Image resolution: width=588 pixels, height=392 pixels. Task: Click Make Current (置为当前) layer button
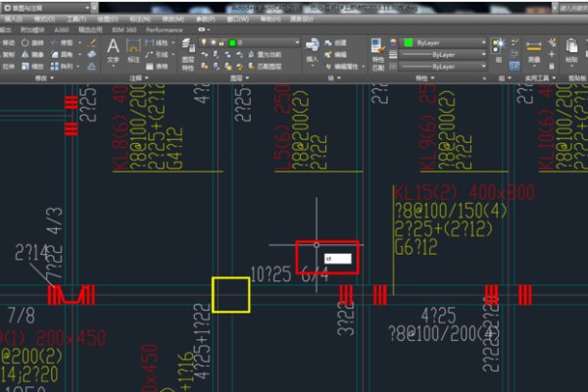click(x=265, y=55)
